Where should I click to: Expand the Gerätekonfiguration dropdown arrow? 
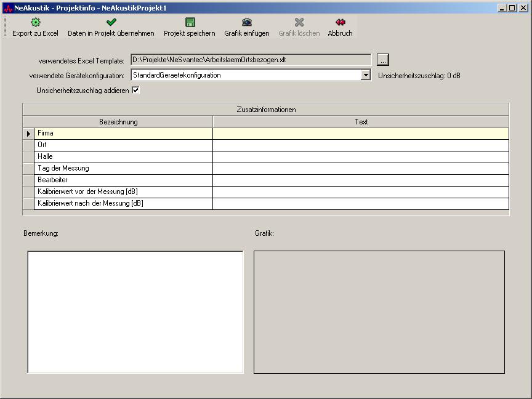click(x=366, y=75)
